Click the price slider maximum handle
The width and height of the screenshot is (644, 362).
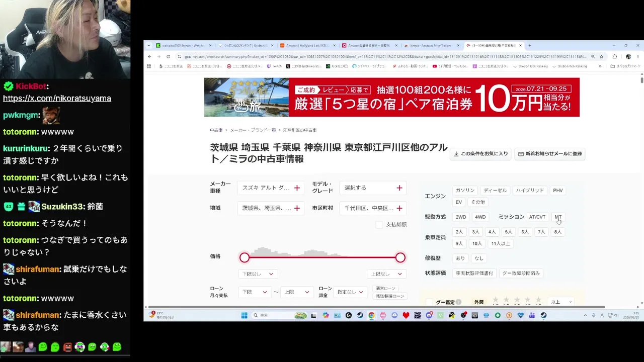(400, 258)
